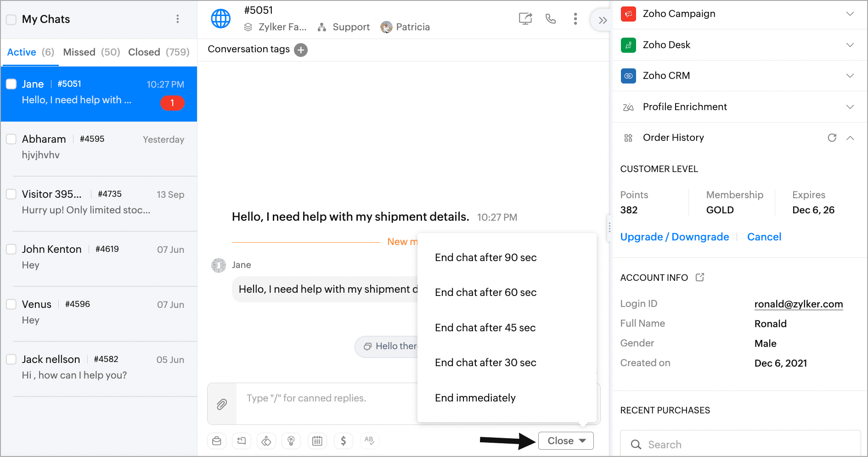Click the lightbulb suggestions icon
Screen dimensions: 868x457
tap(291, 441)
